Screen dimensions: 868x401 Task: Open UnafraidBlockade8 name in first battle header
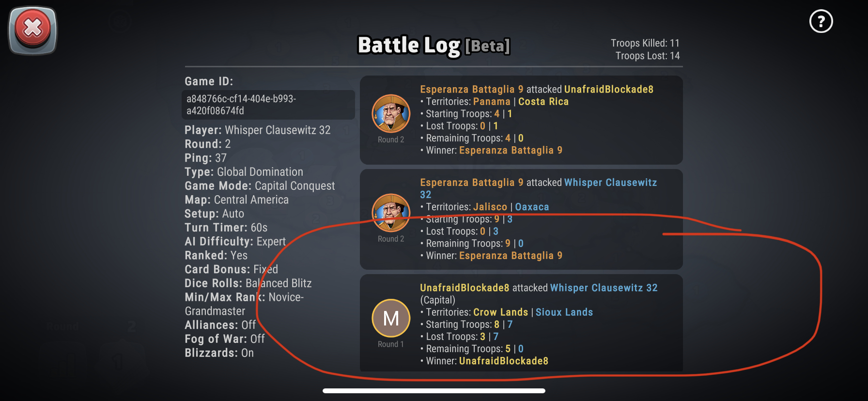click(609, 89)
